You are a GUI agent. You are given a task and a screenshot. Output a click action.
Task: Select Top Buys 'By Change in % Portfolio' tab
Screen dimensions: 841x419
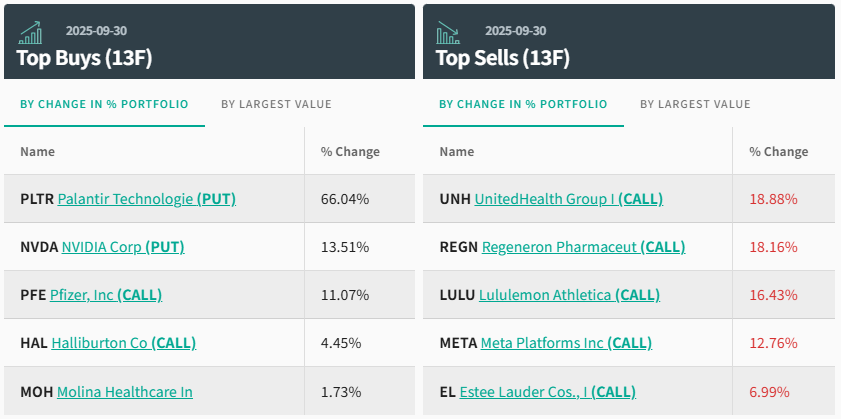tap(105, 104)
